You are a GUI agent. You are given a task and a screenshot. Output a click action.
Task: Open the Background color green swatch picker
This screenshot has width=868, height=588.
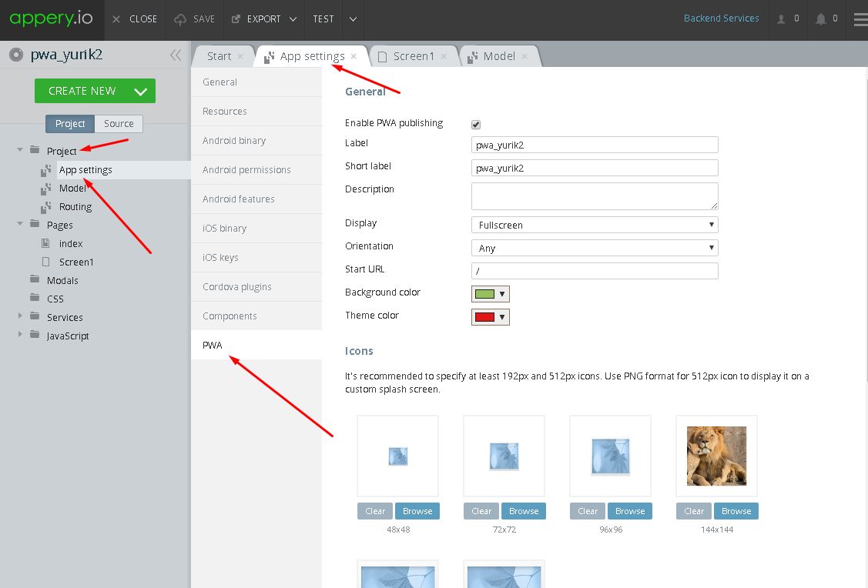tap(491, 294)
